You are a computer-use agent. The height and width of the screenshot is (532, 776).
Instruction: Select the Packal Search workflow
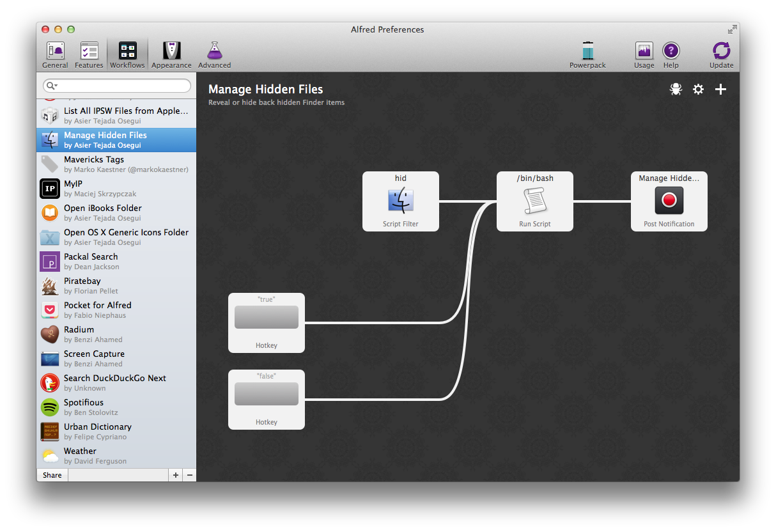point(116,262)
